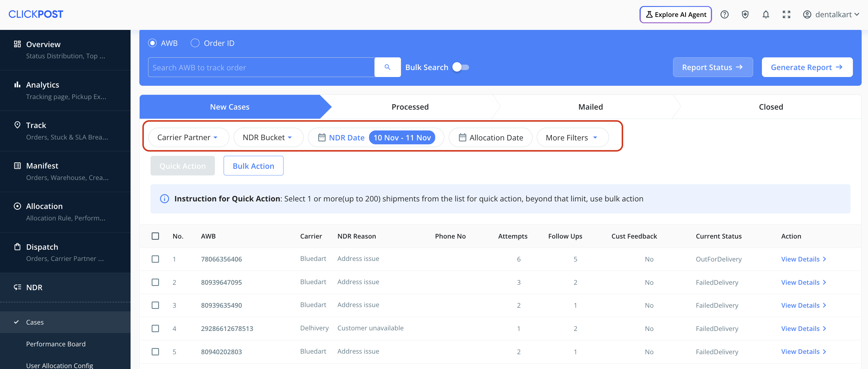Toggle fullscreen using the expand icon
Image resolution: width=868 pixels, height=369 pixels.
[786, 14]
